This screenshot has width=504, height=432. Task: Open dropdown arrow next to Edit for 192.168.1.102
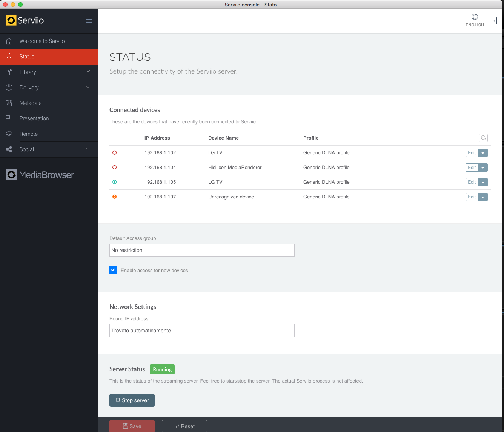click(x=483, y=153)
